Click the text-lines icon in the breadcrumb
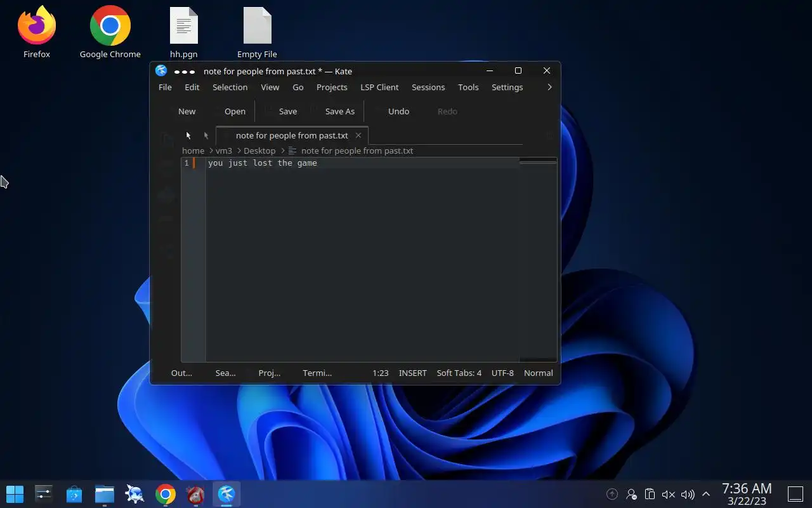Screen dimensions: 812x508 tap(292, 150)
